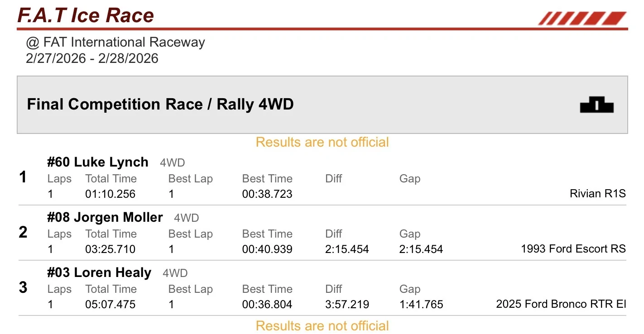The width and height of the screenshot is (644, 334).
Task: Click Loren Healy's best time 00:36.804
Action: pos(267,305)
